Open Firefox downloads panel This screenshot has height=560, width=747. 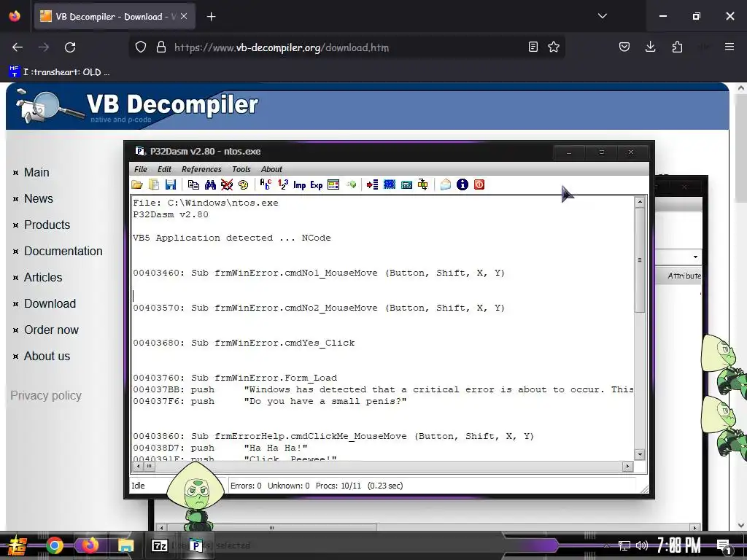[650, 47]
